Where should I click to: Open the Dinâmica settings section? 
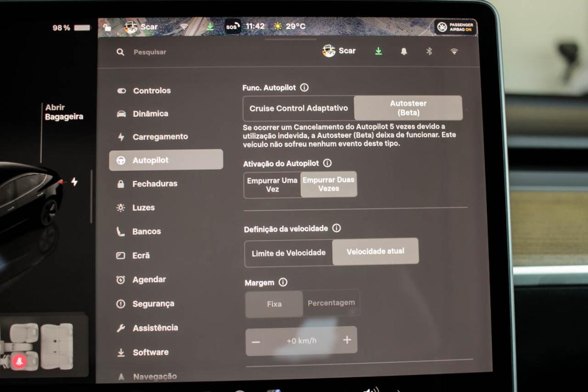click(143, 114)
